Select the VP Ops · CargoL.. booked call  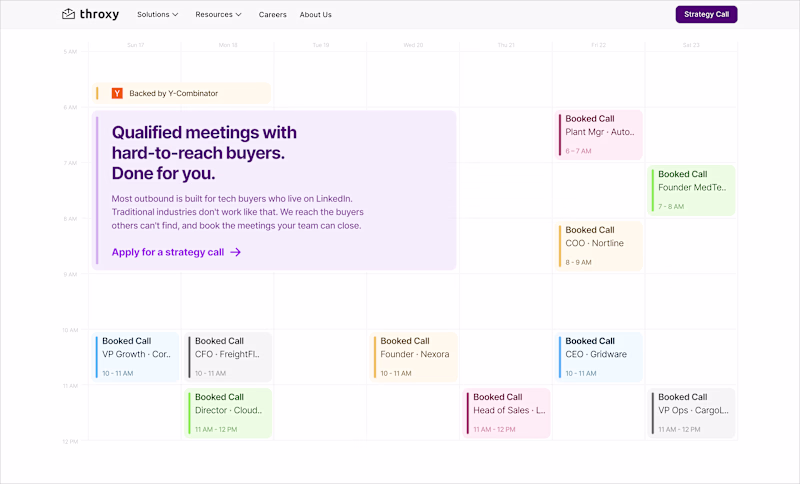[x=691, y=413]
